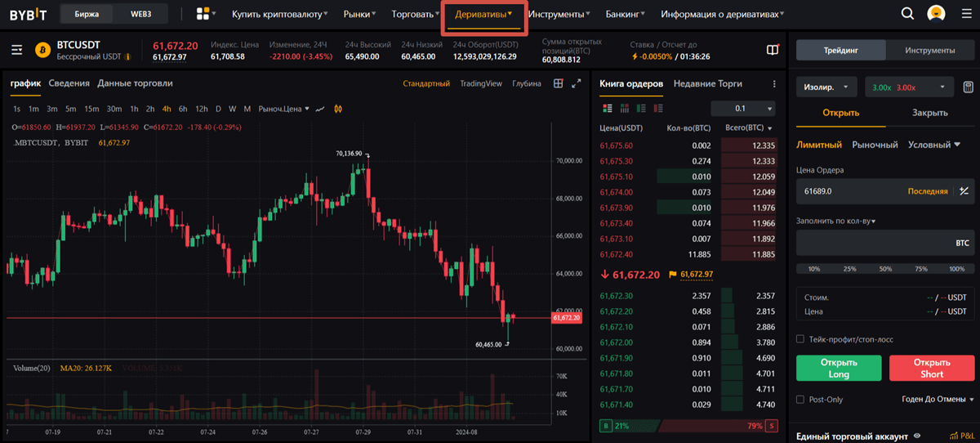Switch order book to horizontal depth view

[x=624, y=108]
